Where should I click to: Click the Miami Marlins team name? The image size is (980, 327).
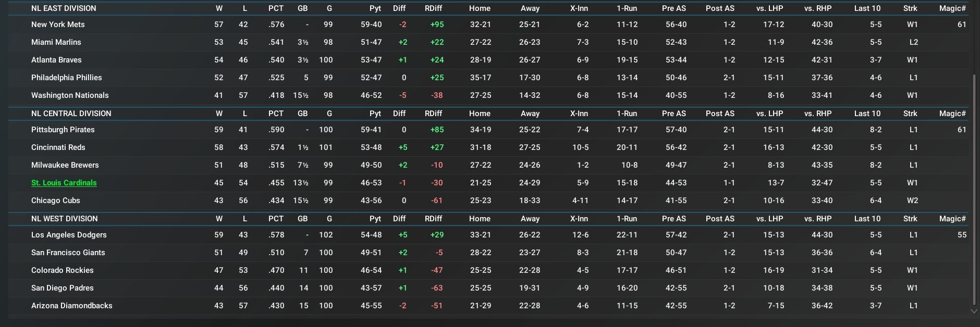point(56,42)
